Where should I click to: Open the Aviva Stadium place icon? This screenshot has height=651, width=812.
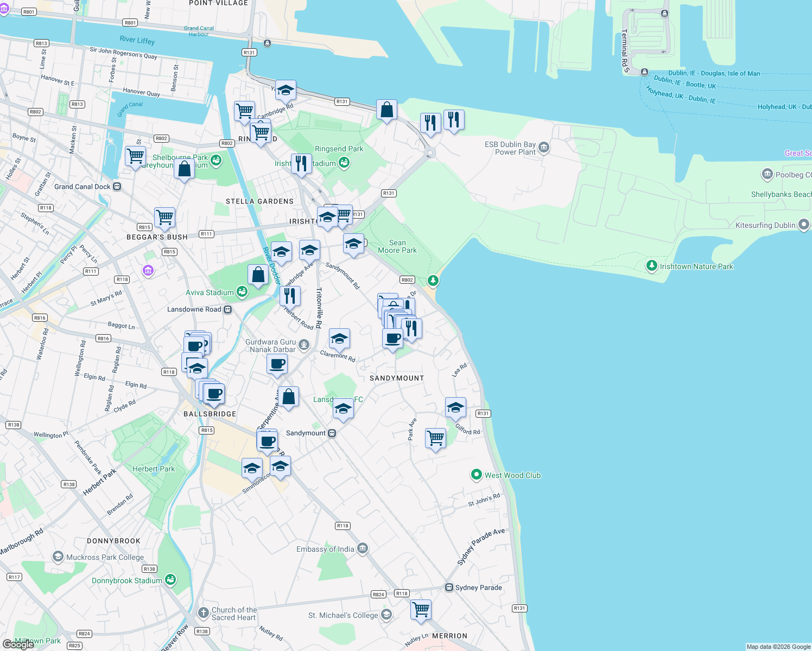point(242,292)
